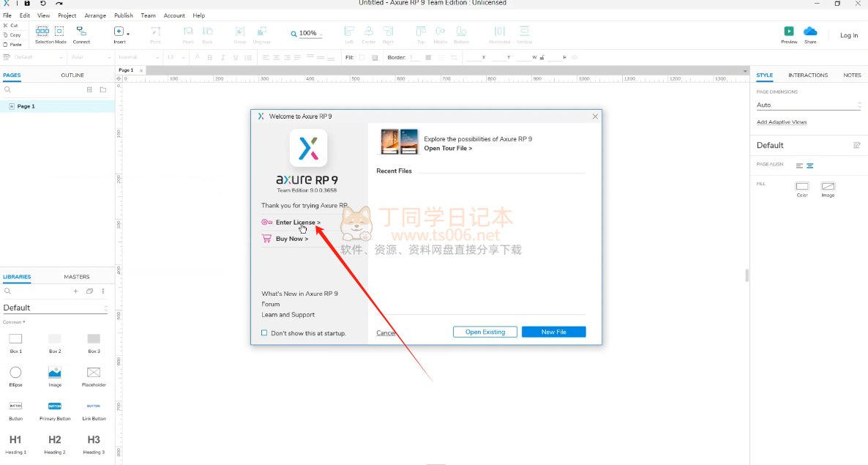Click the Open Existing button
The image size is (868, 465).
485,332
